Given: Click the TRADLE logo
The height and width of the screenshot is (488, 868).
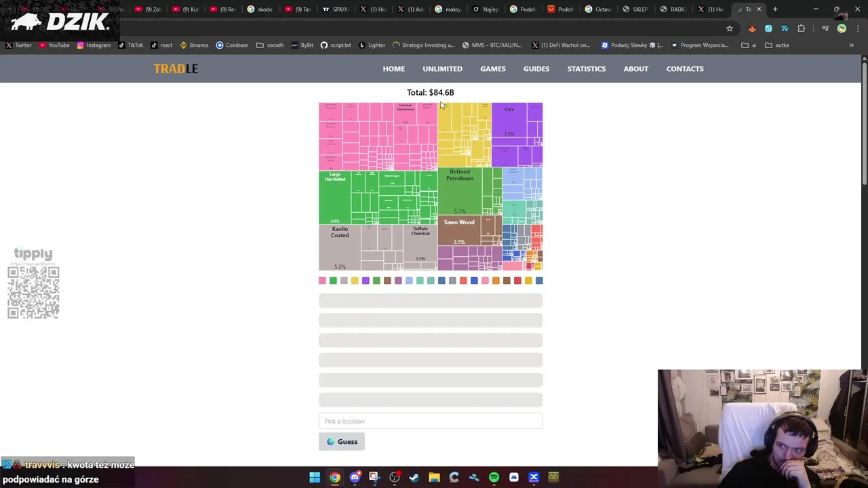Looking at the screenshot, I should tap(176, 68).
